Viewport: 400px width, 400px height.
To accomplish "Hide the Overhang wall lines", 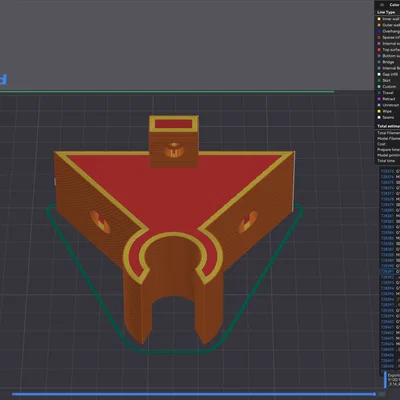I will pos(388,31).
